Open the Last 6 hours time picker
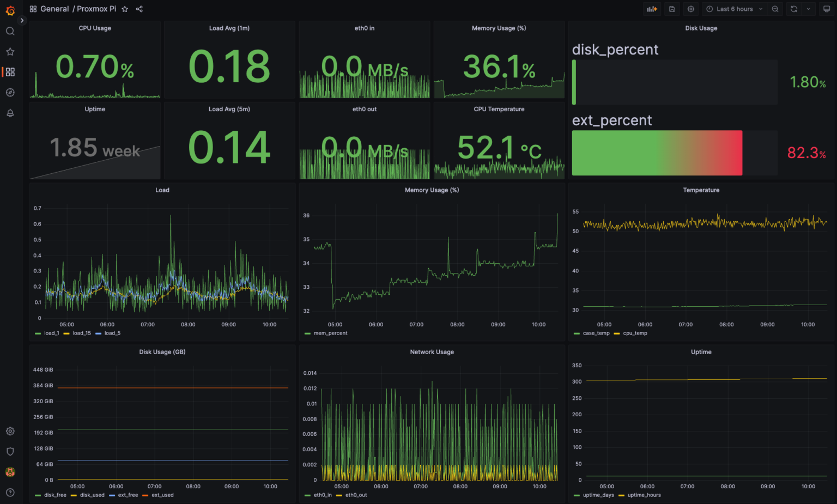Image resolution: width=837 pixels, height=504 pixels. click(x=734, y=9)
